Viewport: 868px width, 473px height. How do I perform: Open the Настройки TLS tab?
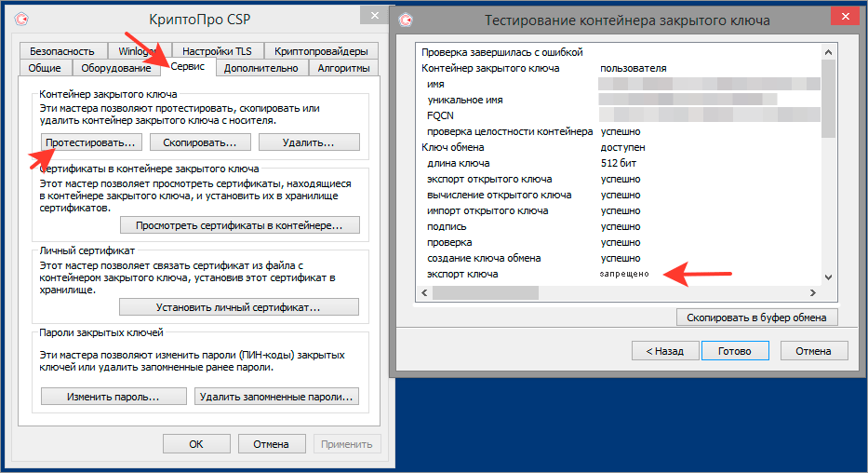(217, 51)
